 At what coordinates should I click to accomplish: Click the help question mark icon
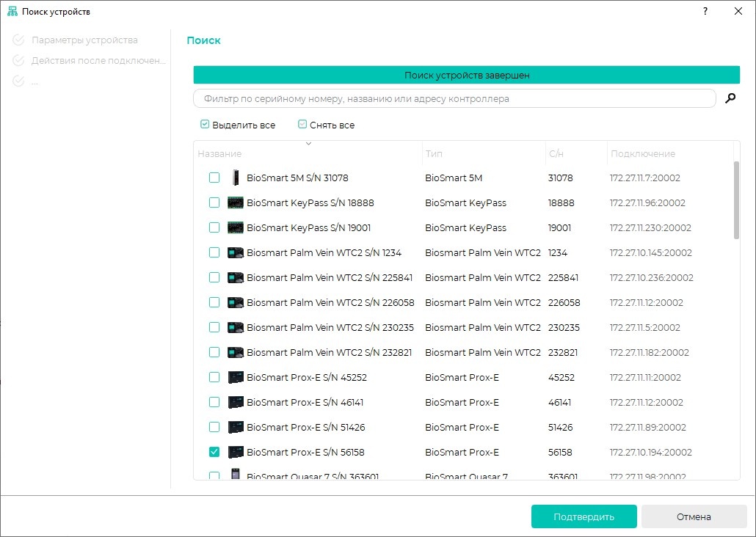tap(705, 11)
